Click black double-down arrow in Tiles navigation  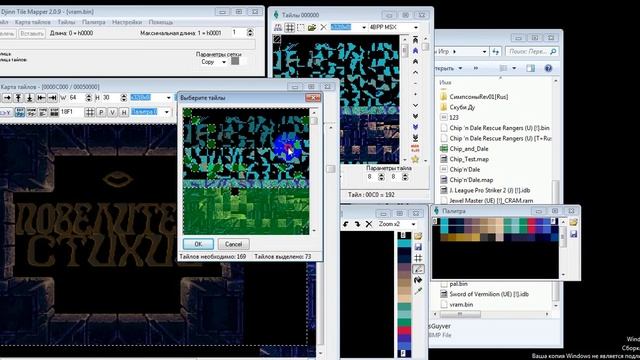pyautogui.click(x=415, y=116)
